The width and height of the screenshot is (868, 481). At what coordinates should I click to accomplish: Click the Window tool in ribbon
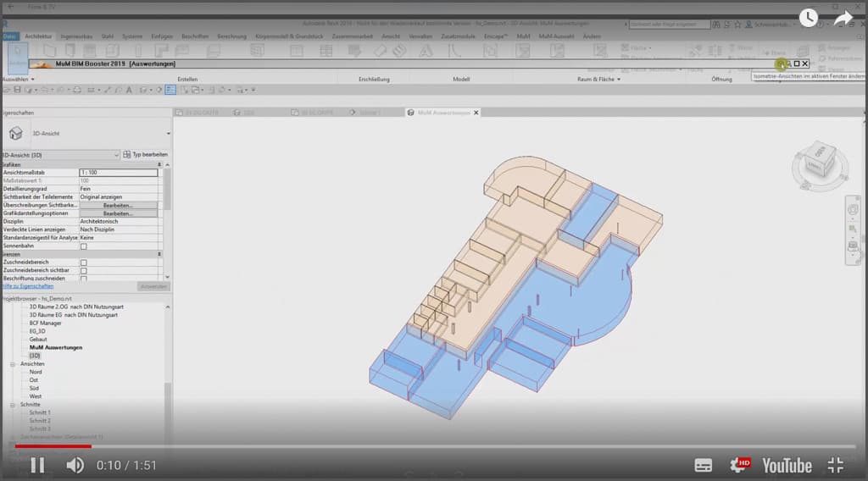[89, 51]
